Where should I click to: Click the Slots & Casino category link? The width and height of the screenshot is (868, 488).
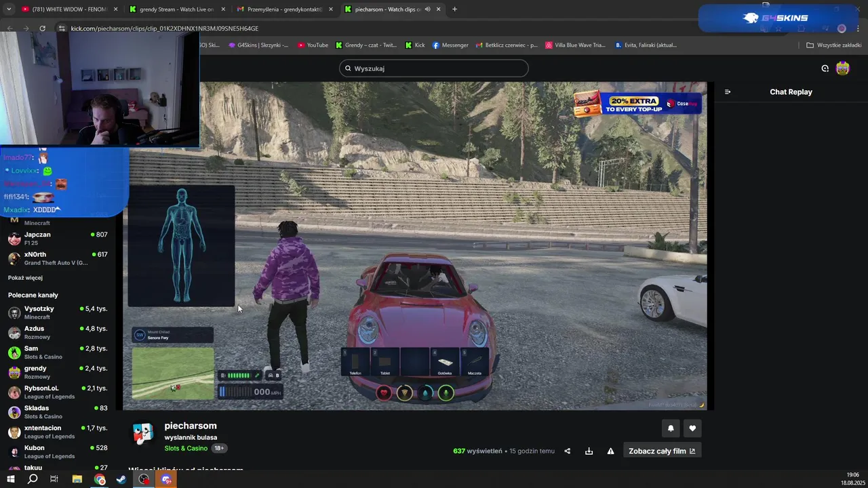tap(186, 449)
